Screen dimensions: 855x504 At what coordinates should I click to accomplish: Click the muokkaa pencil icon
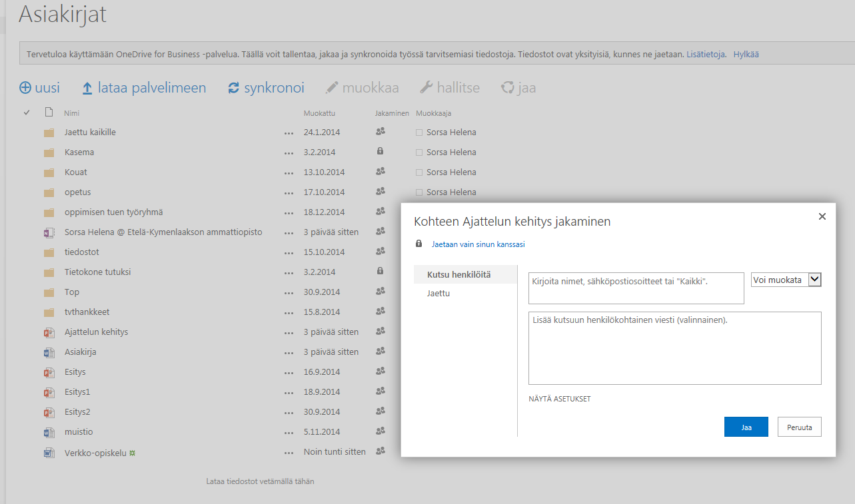(331, 88)
